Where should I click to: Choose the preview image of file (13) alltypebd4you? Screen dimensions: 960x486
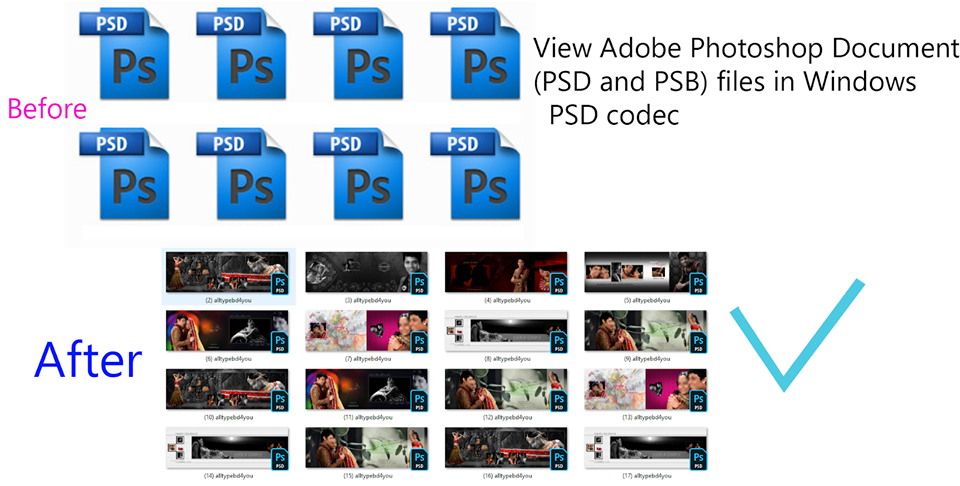[645, 389]
